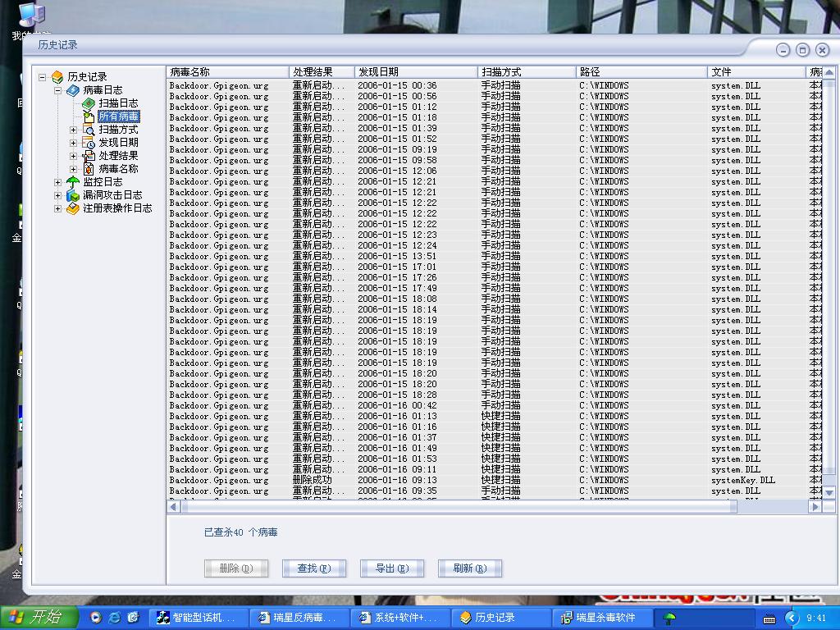Screen dimensions: 840x630
Task: Click the 扫描日志 icon in tree
Action: [x=89, y=103]
